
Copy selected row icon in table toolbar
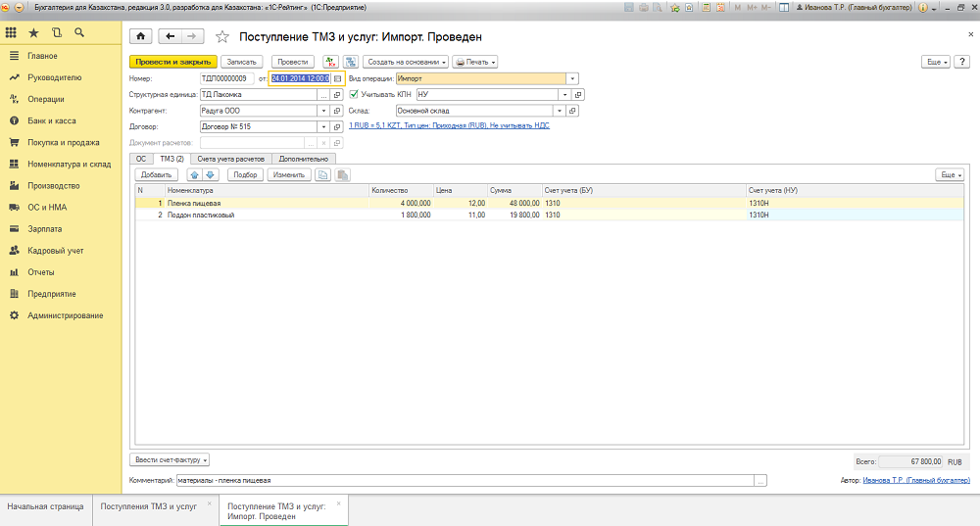[322, 175]
